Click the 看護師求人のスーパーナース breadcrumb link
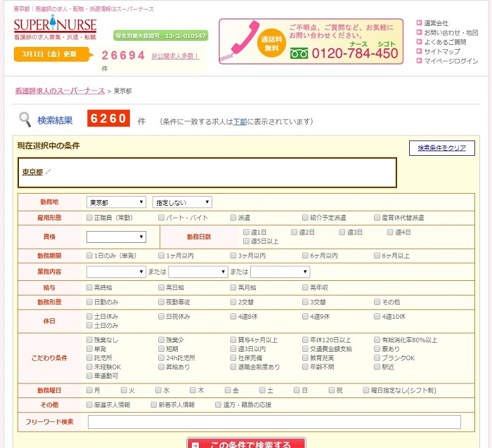This screenshot has width=492, height=448. pos(59,91)
